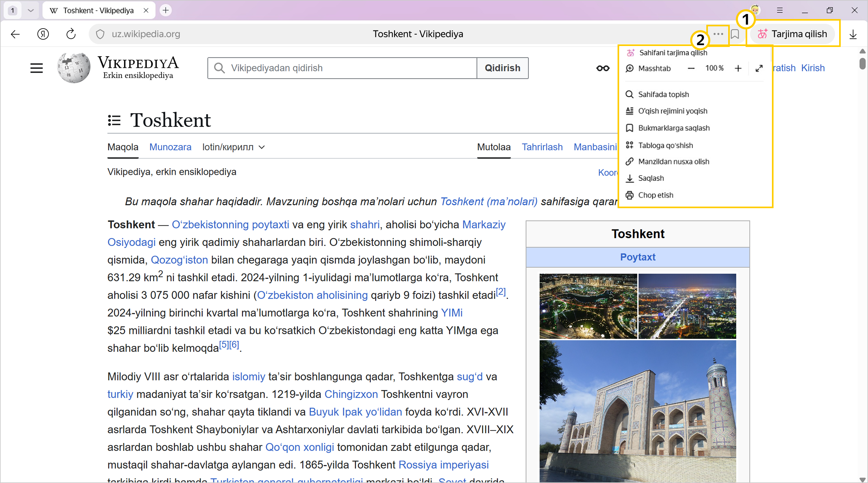This screenshot has width=868, height=483.
Task: Click the tab counter showing 1
Action: (12, 10)
